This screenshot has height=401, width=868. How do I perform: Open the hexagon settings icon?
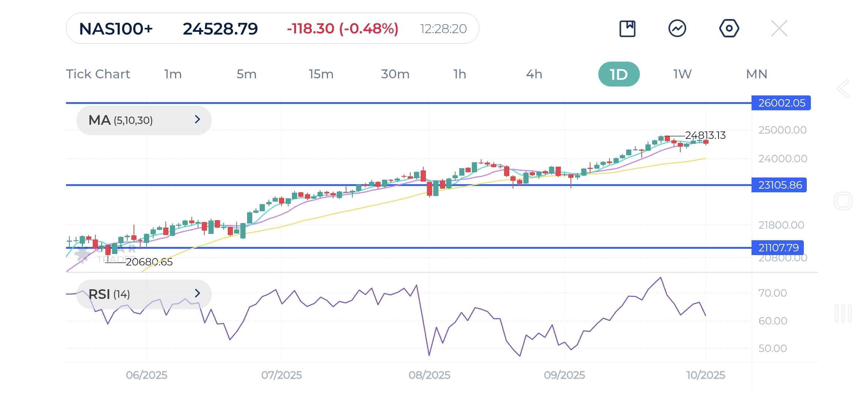[x=729, y=29]
